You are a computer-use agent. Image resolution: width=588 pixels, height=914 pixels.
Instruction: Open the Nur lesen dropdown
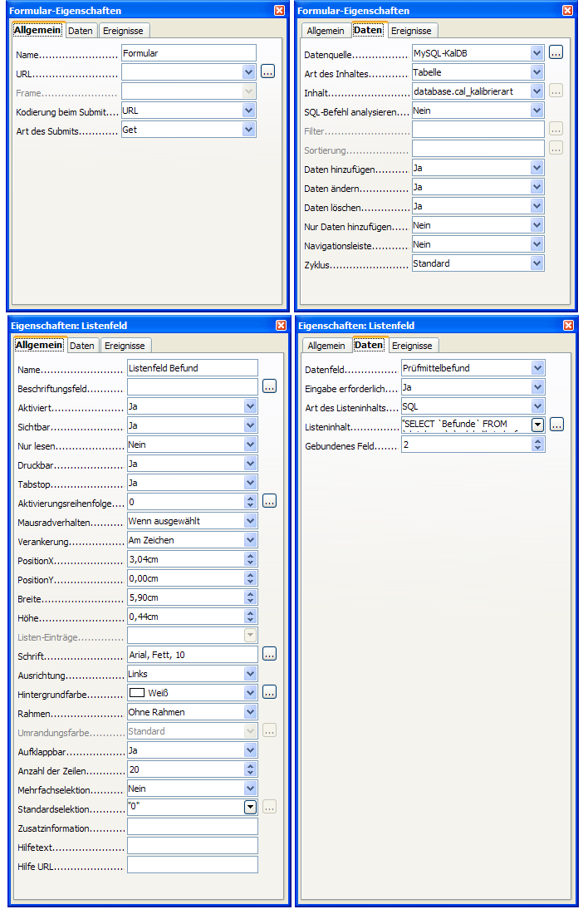coord(251,444)
